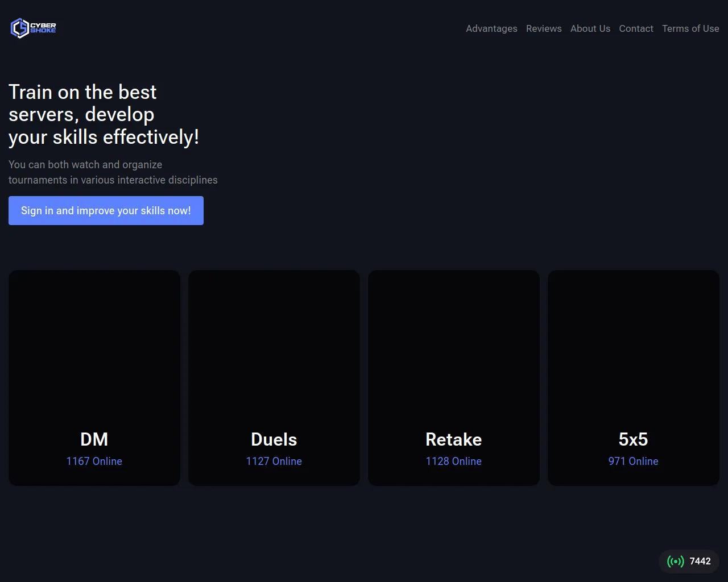Click the 1128 Online count under Retake

454,461
